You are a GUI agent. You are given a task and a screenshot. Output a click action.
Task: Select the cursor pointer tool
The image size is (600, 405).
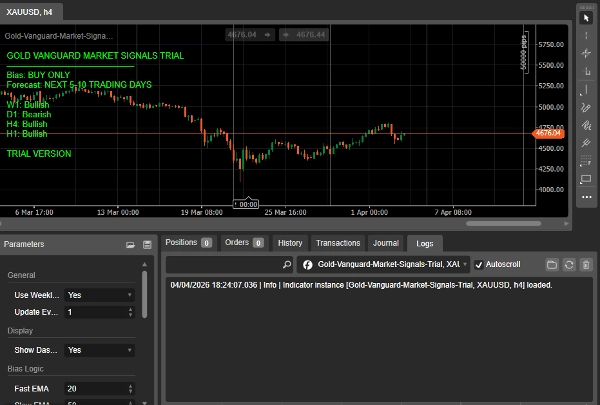tap(586, 18)
